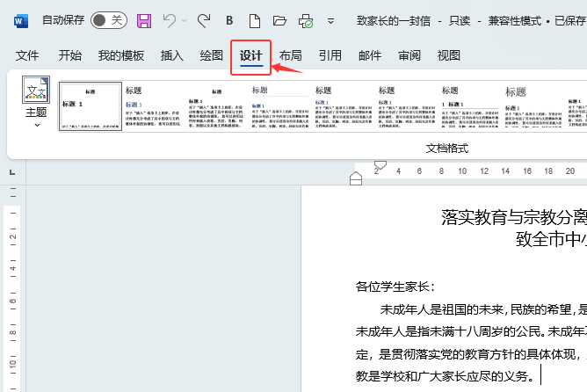This screenshot has height=392, width=587.
Task: Click the document name 致家长的一封信 in title bar
Action: click(x=394, y=21)
